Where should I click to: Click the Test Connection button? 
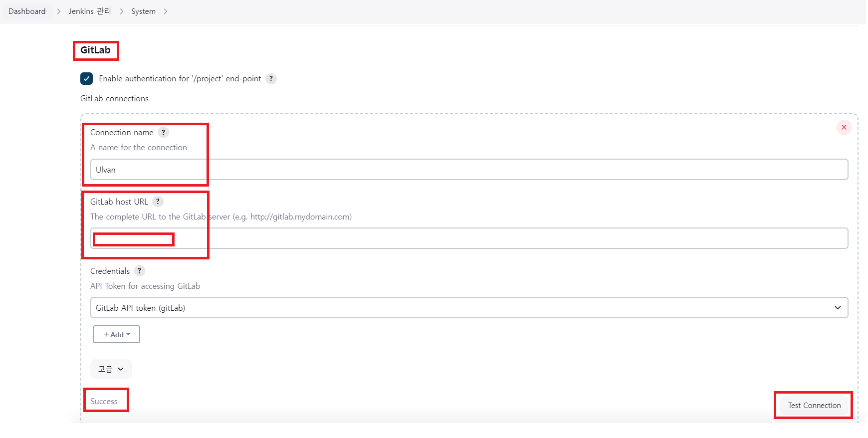(814, 406)
